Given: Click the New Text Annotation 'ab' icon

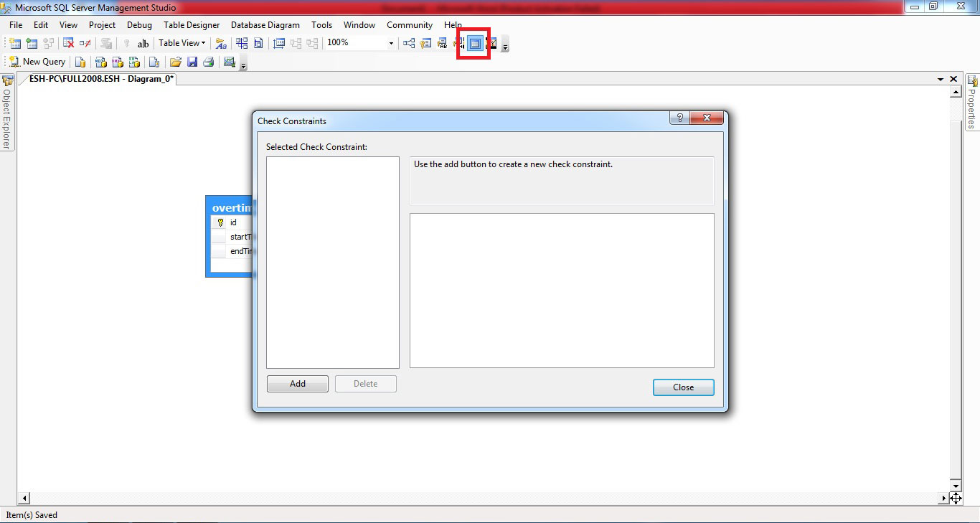Looking at the screenshot, I should click(x=143, y=44).
